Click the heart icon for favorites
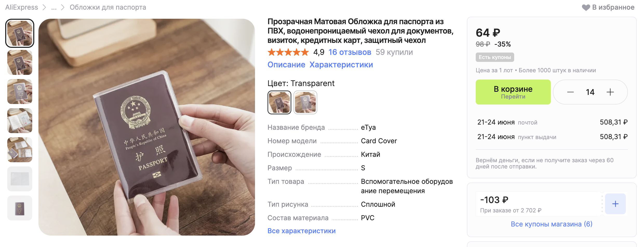 click(586, 8)
